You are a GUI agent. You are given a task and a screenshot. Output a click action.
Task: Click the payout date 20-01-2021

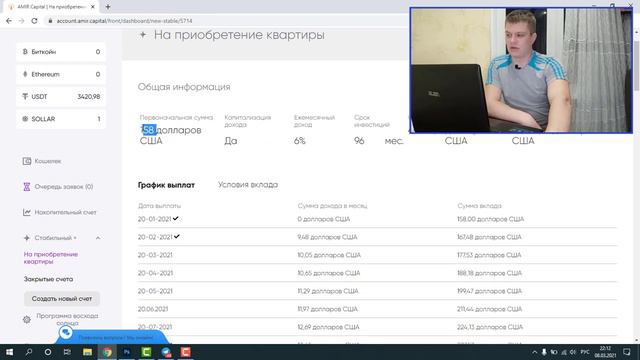pos(154,219)
